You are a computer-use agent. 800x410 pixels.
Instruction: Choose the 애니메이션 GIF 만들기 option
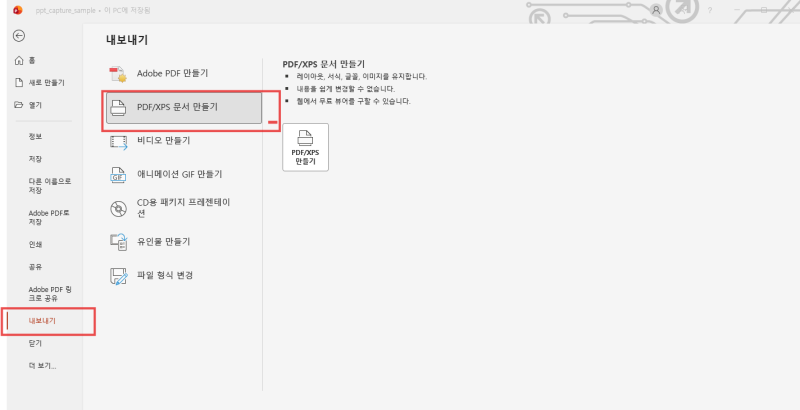tap(184, 175)
